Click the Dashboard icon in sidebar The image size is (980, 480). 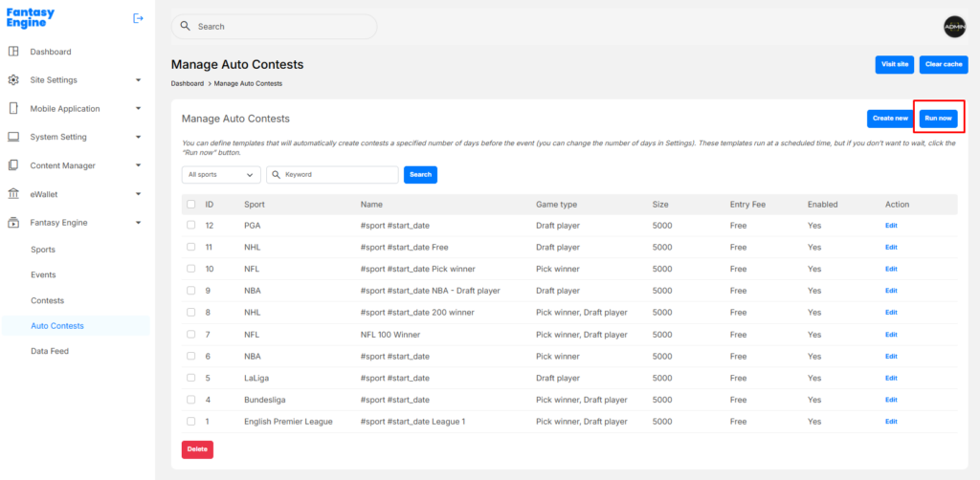coord(13,52)
